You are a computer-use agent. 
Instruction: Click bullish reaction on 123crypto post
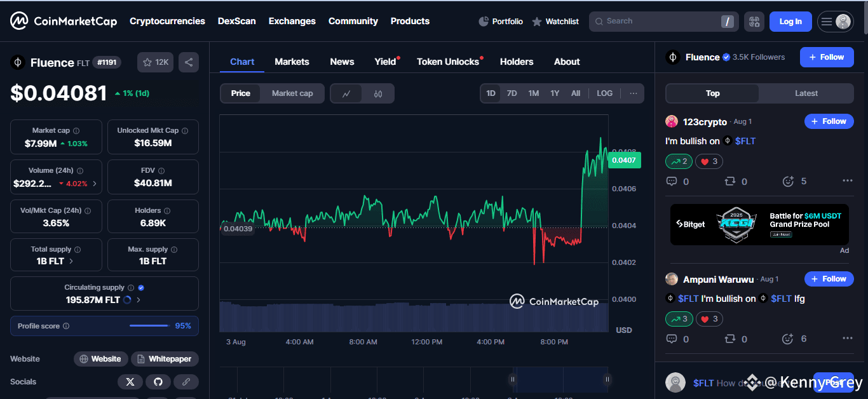(679, 161)
